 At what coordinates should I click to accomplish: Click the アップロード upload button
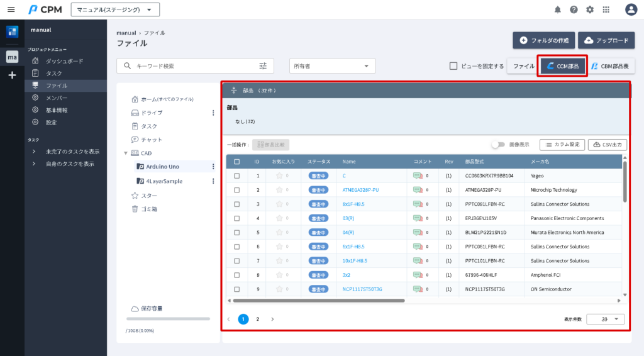pos(606,41)
